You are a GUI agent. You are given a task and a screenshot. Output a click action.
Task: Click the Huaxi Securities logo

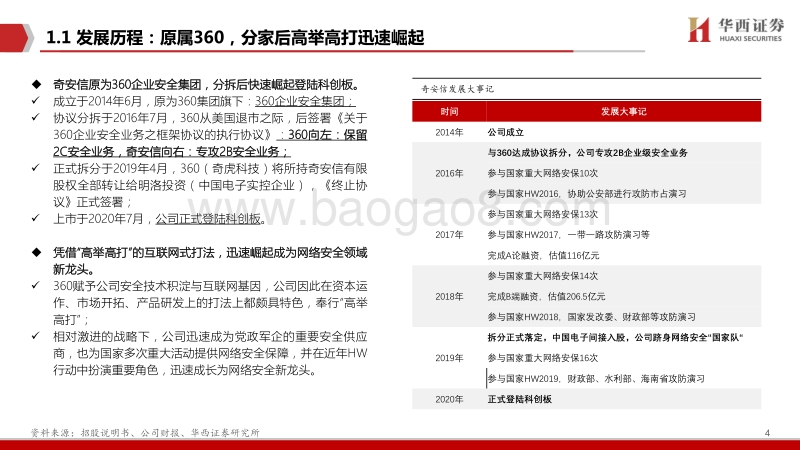pyautogui.click(x=735, y=30)
